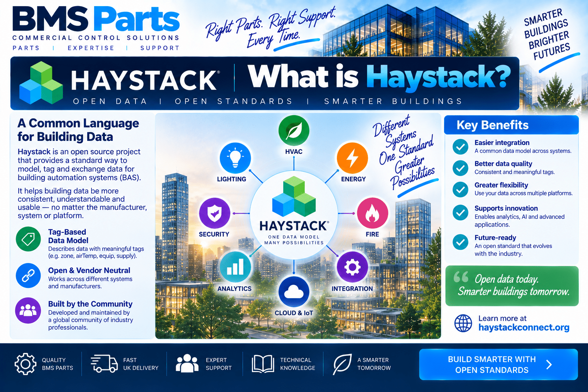
Task: Click the 'Better data quality' benefit title
Action: [x=503, y=164]
